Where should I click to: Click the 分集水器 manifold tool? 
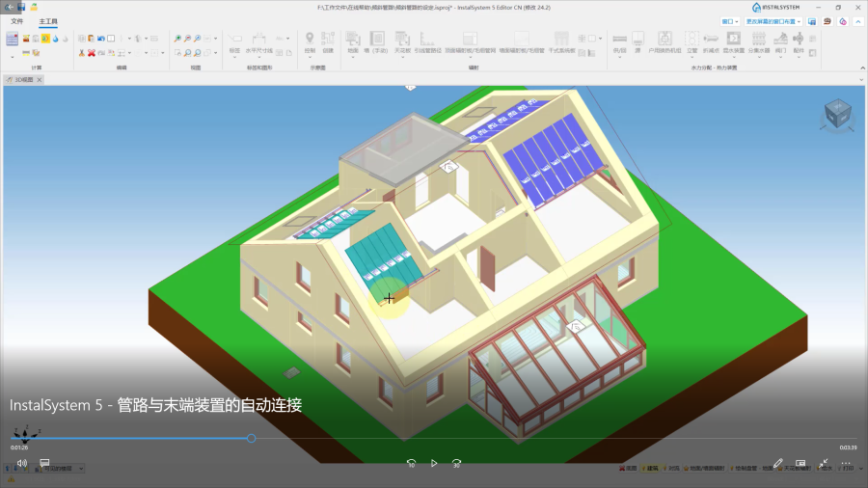point(759,42)
